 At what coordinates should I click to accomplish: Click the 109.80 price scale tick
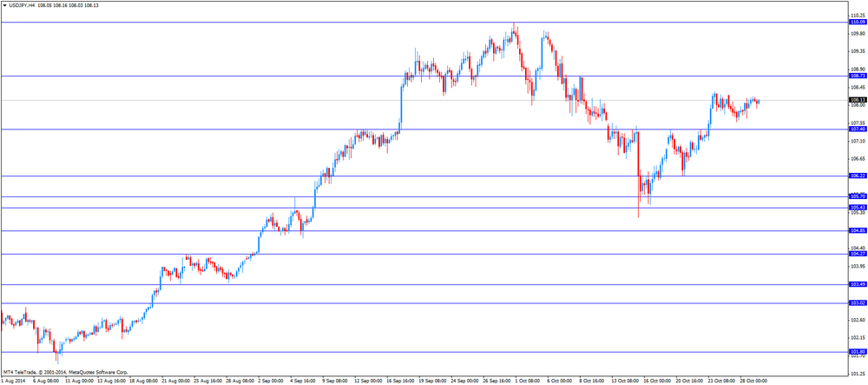(858, 33)
